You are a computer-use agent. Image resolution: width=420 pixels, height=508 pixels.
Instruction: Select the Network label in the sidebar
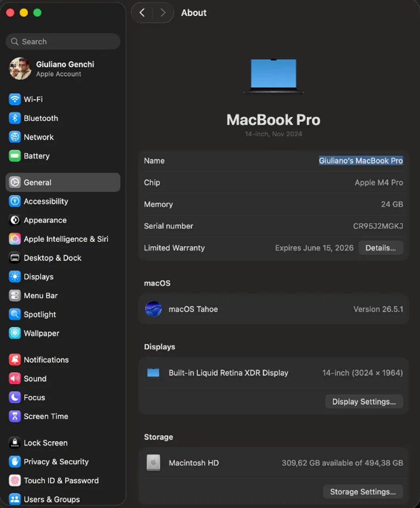tap(39, 137)
